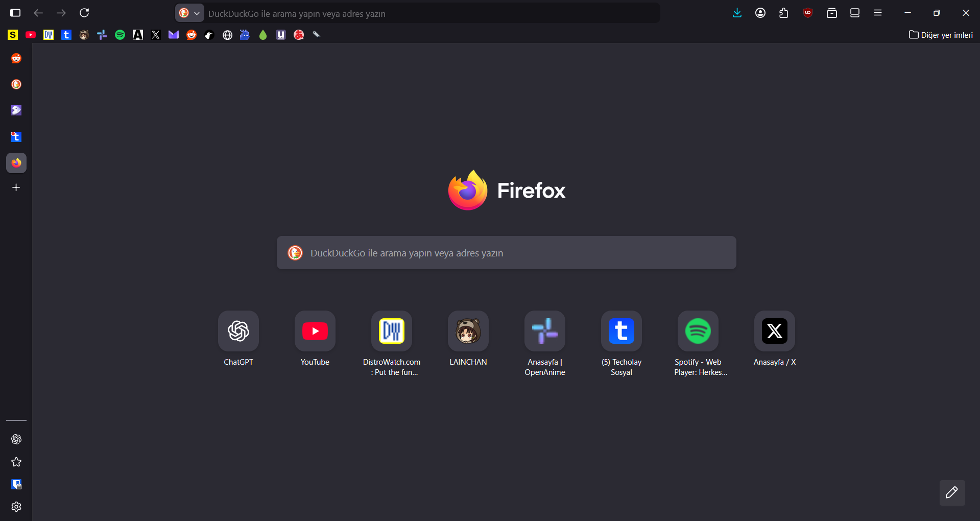The width and height of the screenshot is (980, 521).
Task: Open the red あ bookmark
Action: (299, 35)
